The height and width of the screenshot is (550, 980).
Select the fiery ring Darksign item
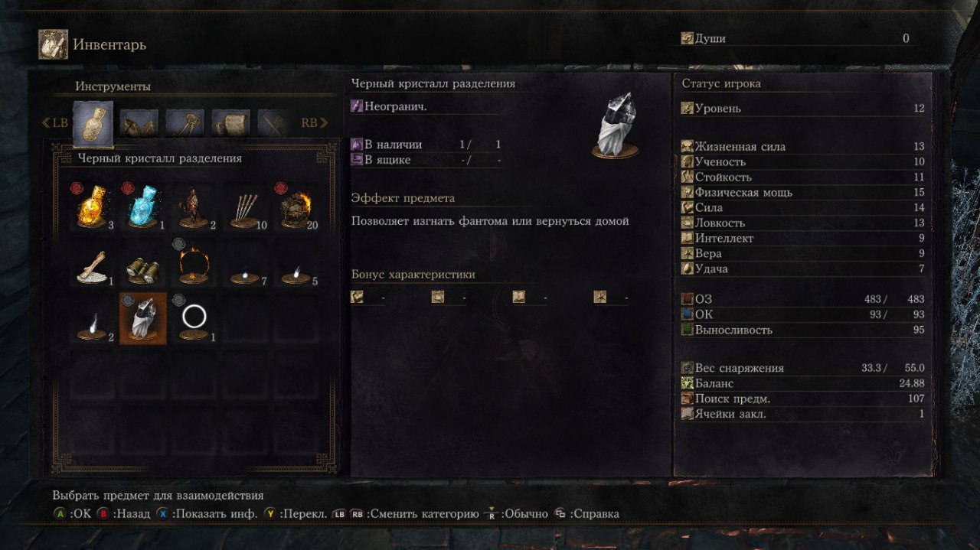point(192,264)
